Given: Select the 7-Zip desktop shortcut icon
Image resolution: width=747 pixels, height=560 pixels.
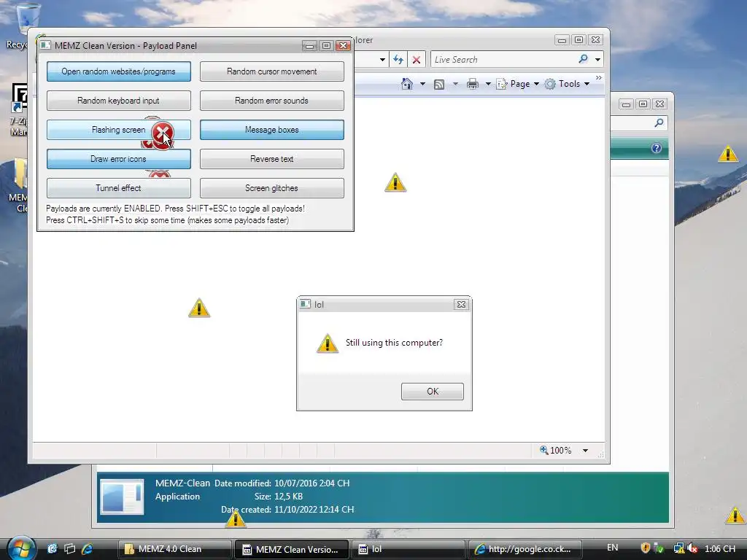Looking at the screenshot, I should tap(19, 111).
